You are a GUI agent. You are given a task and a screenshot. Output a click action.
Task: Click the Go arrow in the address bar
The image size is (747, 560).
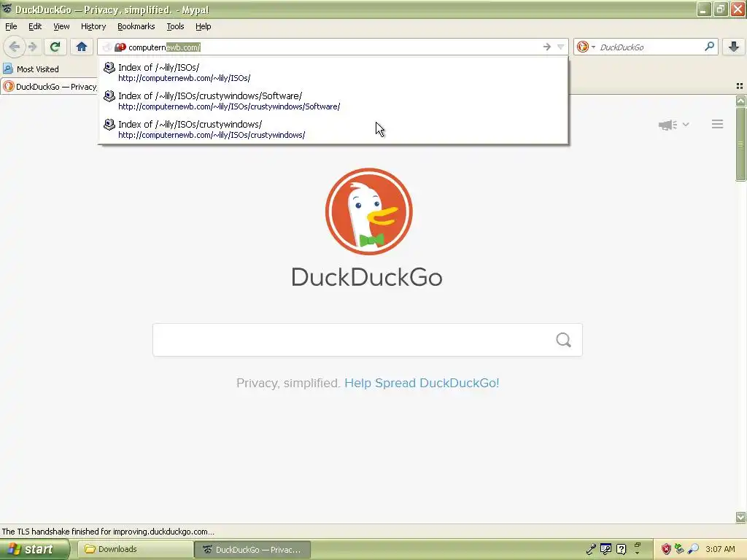[547, 47]
